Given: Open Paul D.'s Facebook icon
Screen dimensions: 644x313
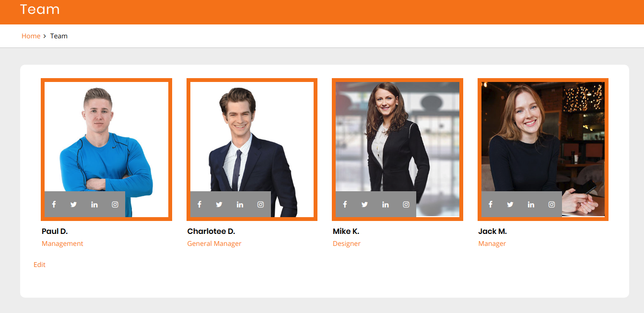Looking at the screenshot, I should (x=54, y=204).
